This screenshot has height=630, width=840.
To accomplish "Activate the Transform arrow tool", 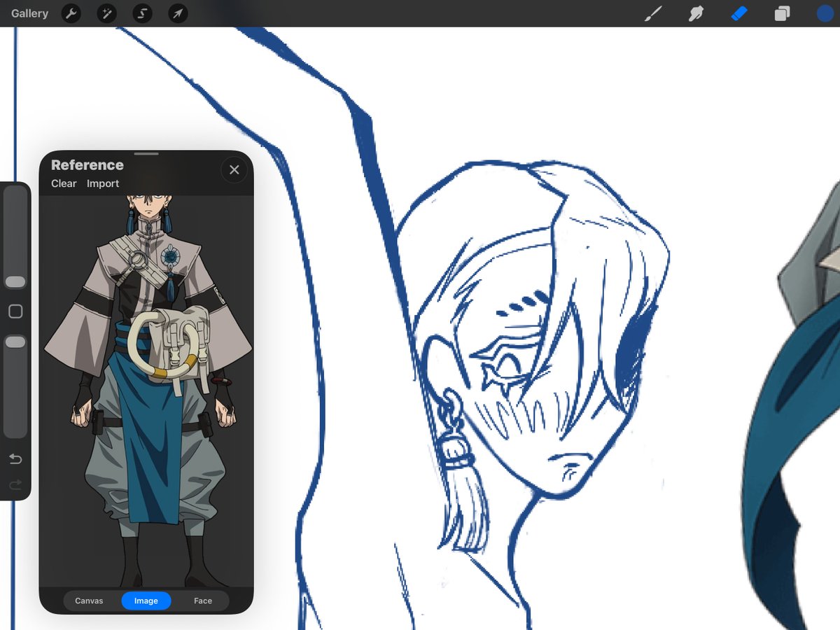I will pos(178,13).
